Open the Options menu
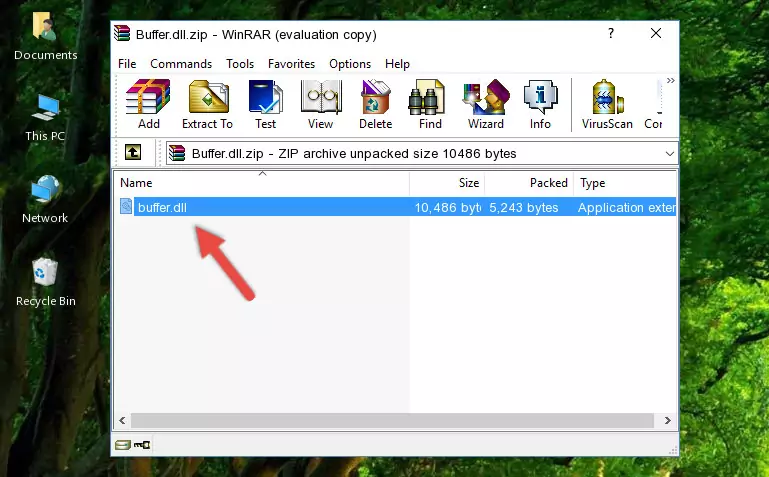Image resolution: width=769 pixels, height=477 pixels. point(350,64)
